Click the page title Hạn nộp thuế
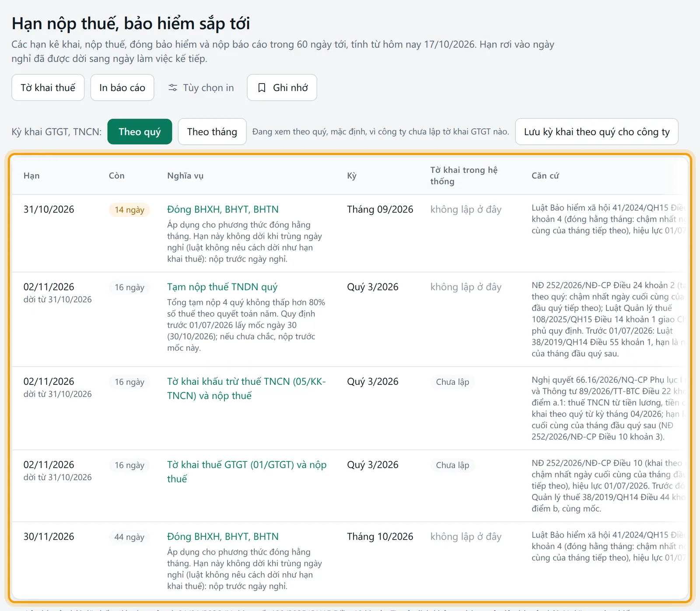This screenshot has height=611, width=700. [x=131, y=23]
